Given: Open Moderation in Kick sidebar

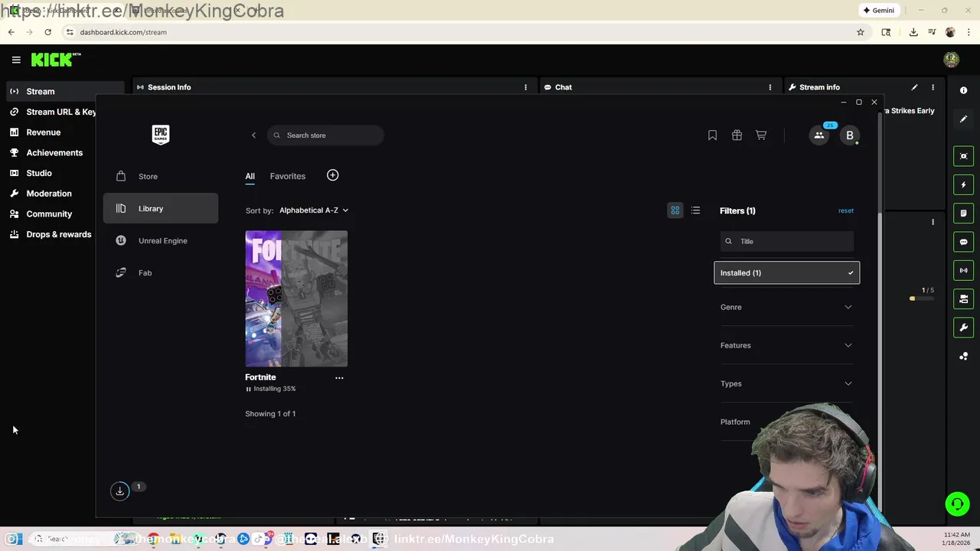Looking at the screenshot, I should pyautogui.click(x=50, y=194).
